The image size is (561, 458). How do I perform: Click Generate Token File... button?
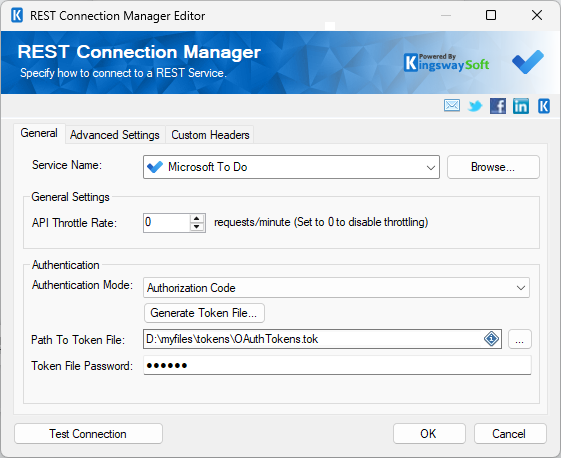click(204, 313)
